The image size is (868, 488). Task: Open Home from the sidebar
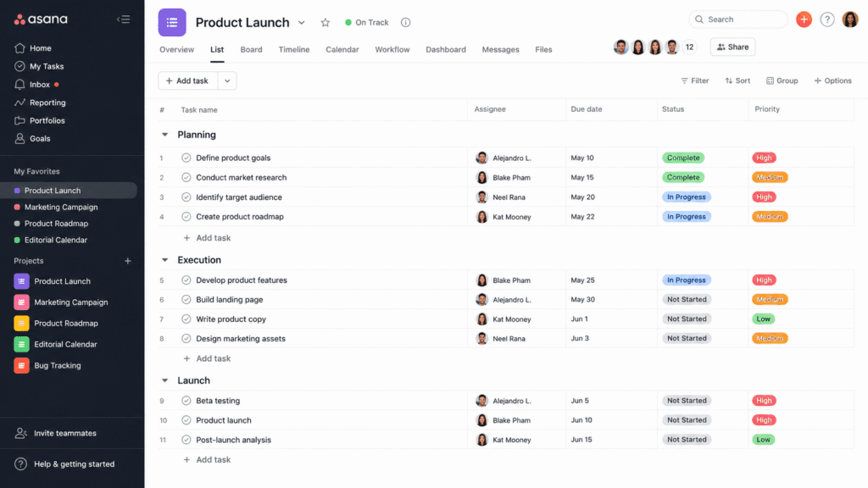click(41, 48)
